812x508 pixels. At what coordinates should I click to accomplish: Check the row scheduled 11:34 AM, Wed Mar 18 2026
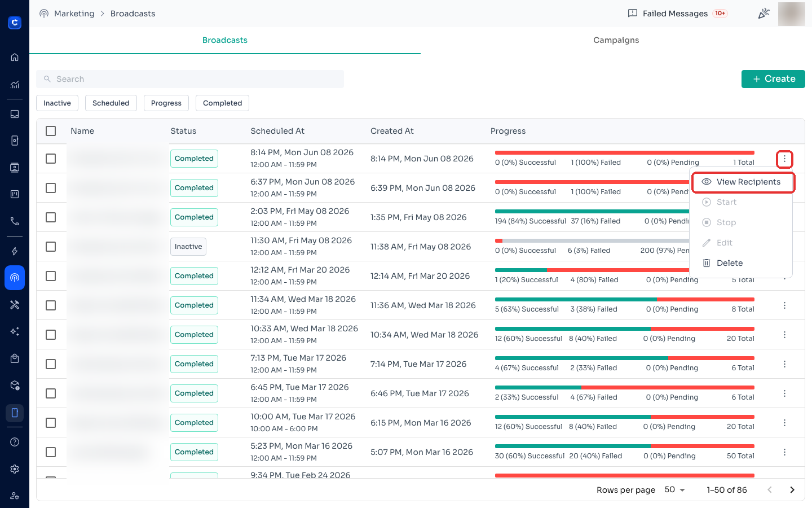pyautogui.click(x=51, y=305)
